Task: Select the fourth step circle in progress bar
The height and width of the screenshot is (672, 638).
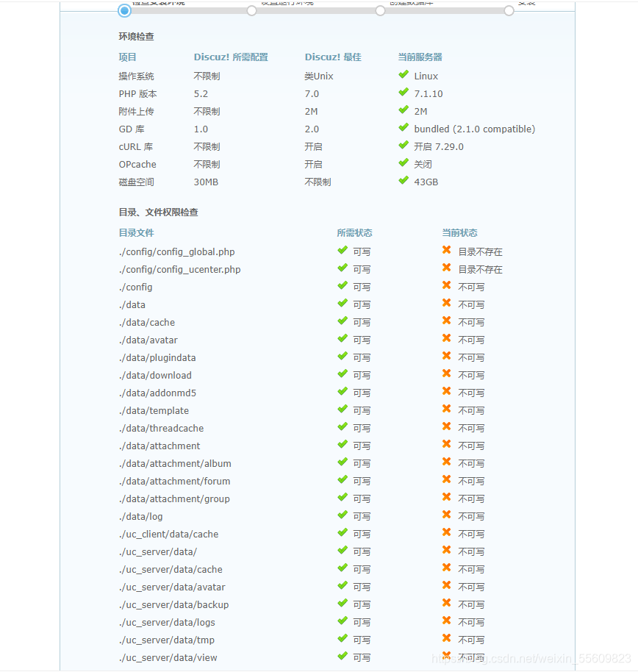Action: point(509,11)
